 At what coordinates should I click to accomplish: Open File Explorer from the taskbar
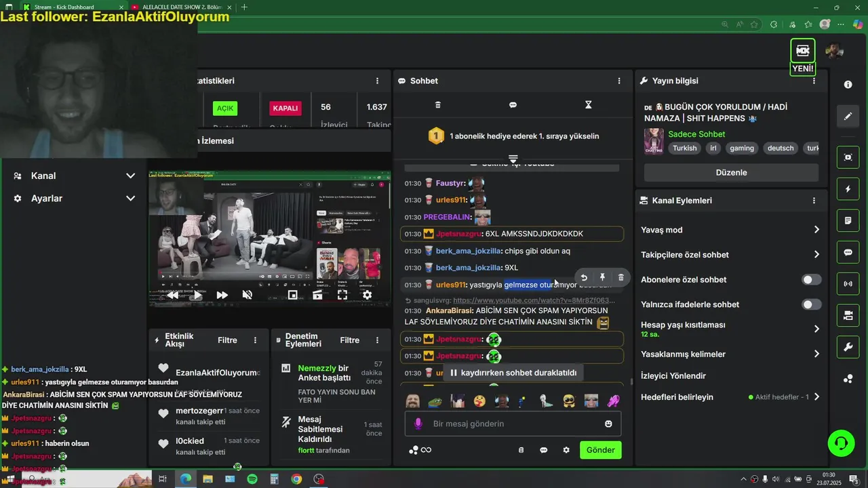[208, 479]
